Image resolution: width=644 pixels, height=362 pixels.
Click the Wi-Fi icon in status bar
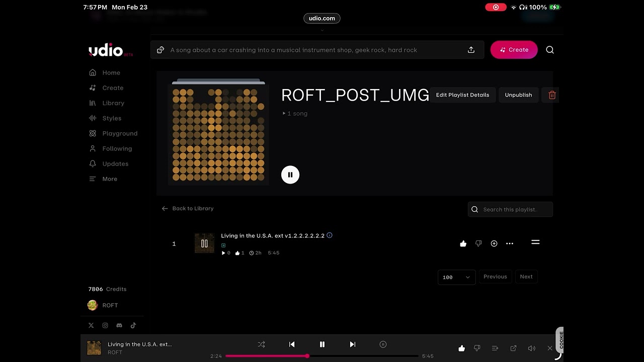pyautogui.click(x=513, y=7)
